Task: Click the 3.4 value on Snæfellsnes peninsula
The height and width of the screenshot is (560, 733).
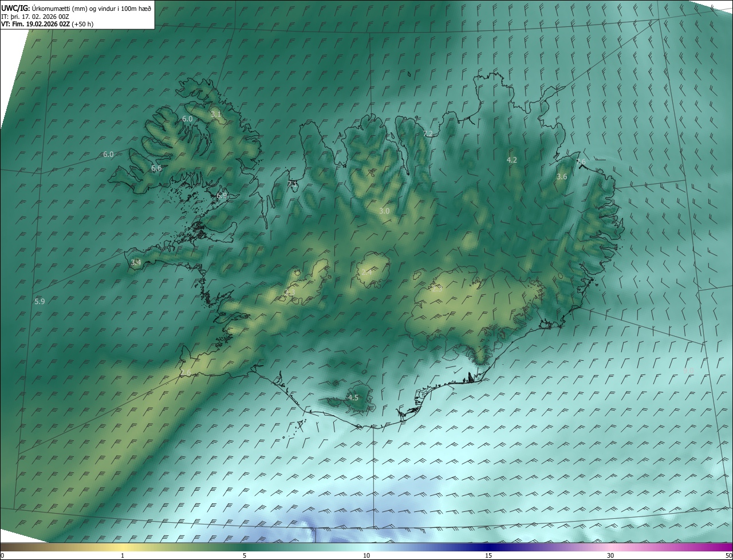Action: coord(136,263)
